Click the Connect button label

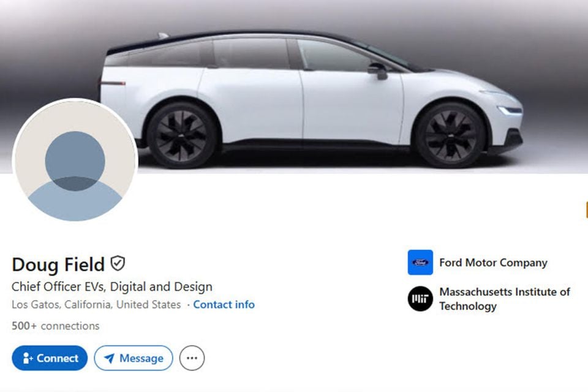[58, 358]
